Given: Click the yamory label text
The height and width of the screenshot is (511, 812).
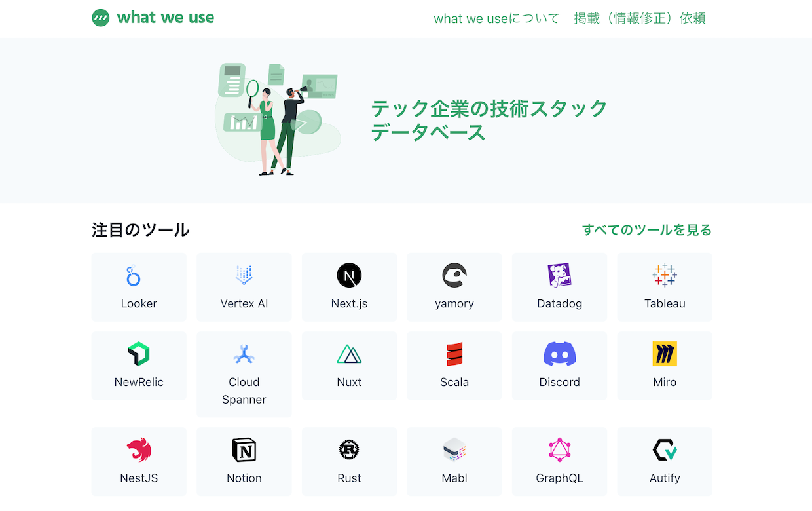Looking at the screenshot, I should click(x=454, y=304).
